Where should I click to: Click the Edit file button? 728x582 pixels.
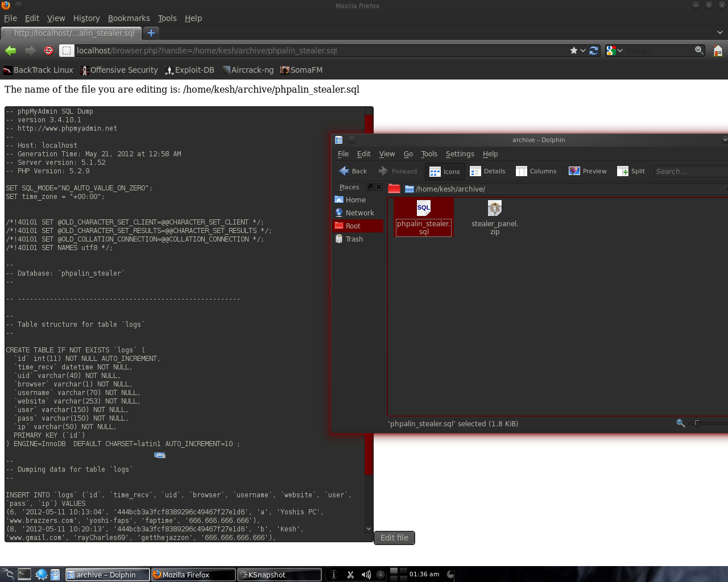pyautogui.click(x=394, y=538)
